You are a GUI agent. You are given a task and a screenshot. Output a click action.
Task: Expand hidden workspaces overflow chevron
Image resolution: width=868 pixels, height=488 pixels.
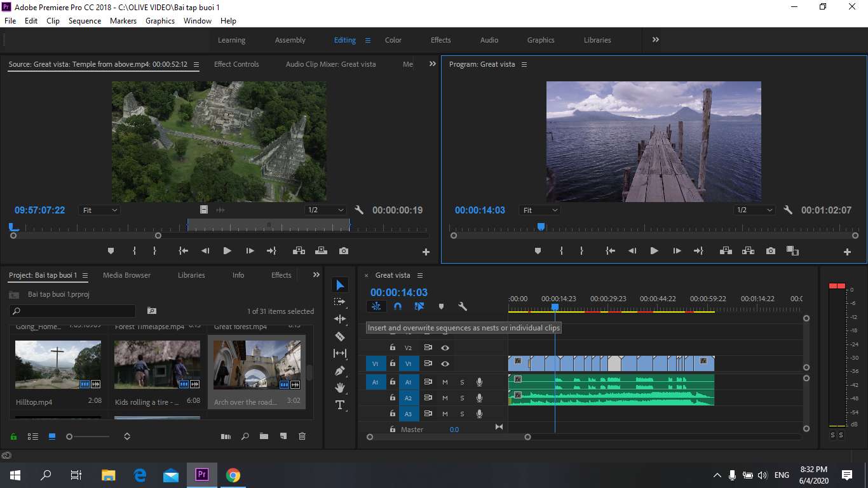tap(656, 39)
